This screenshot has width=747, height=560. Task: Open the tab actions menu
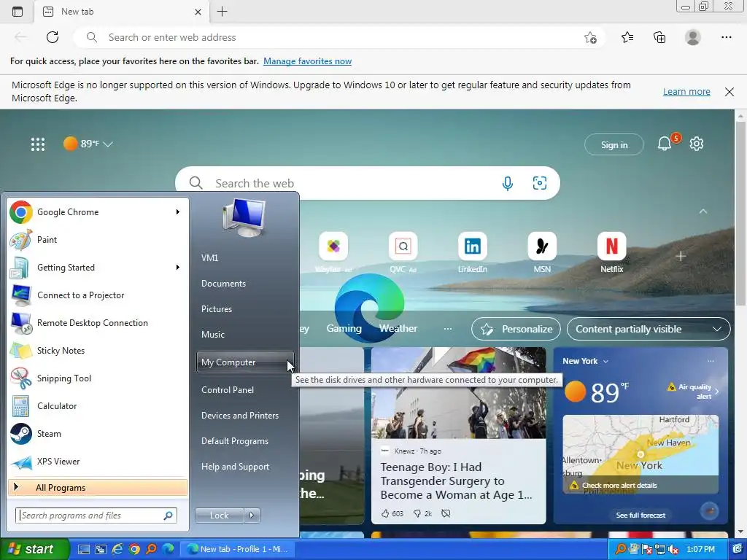18,12
